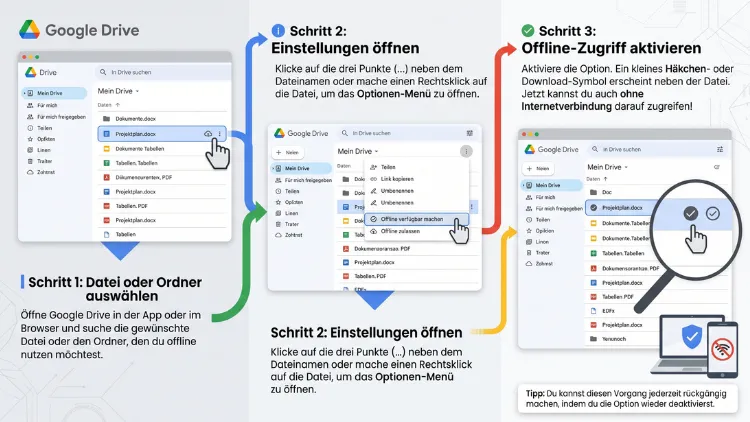750x422 pixels.
Task: Expand the Mein Drive dropdown in context-menu window
Action: pos(358,151)
